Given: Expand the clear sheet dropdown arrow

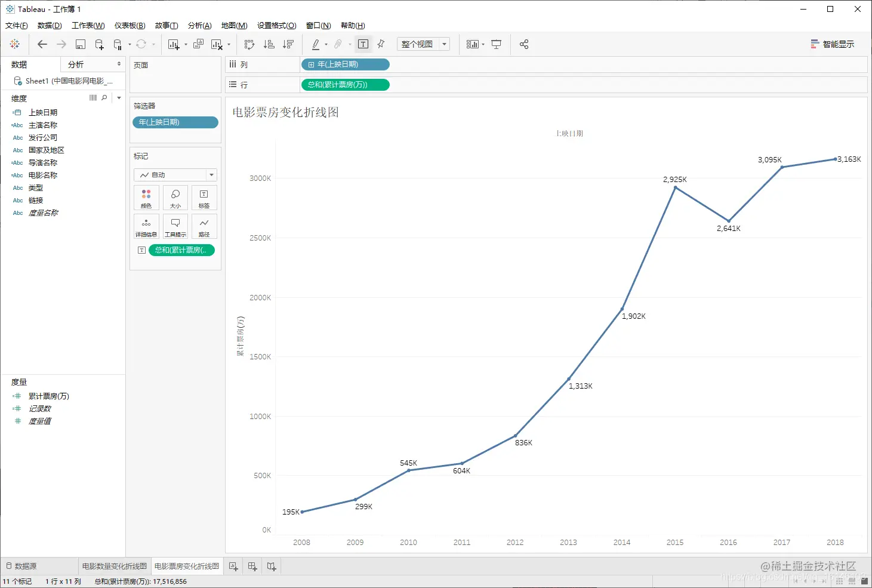Looking at the screenshot, I should 229,44.
